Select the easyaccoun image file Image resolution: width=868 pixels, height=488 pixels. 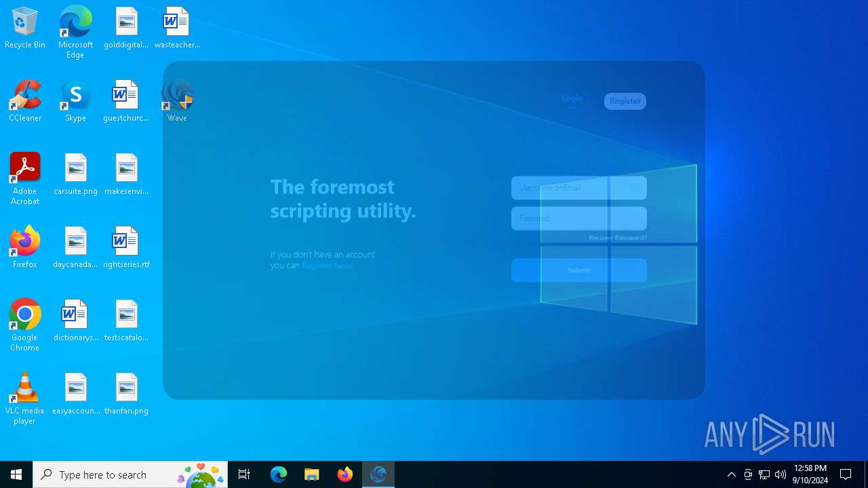[75, 394]
